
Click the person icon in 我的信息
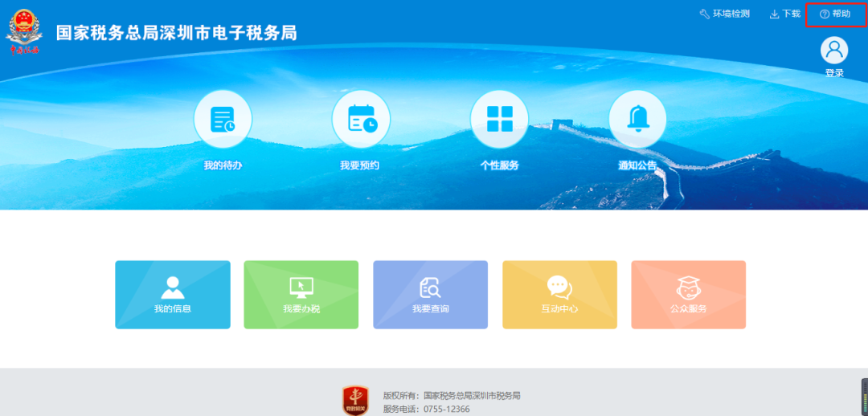pos(173,288)
